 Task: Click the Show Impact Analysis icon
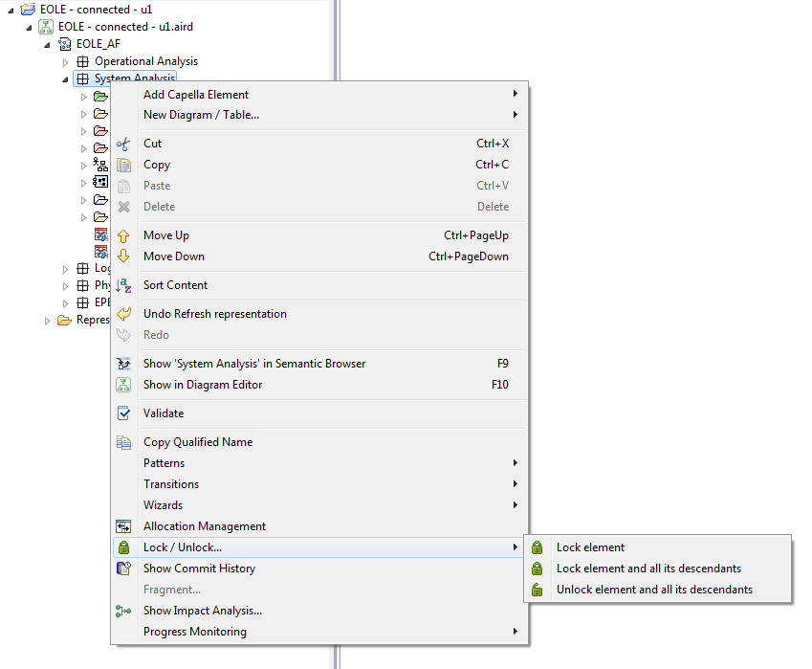[x=123, y=610]
